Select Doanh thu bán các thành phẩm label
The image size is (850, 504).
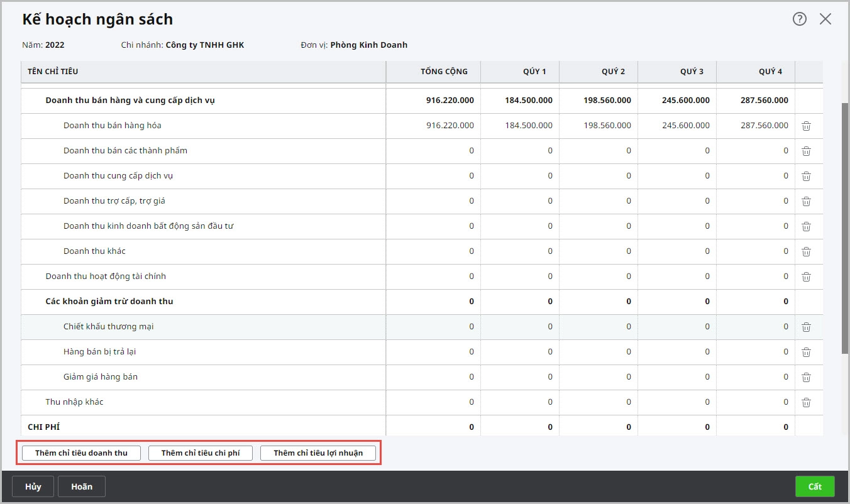125,151
